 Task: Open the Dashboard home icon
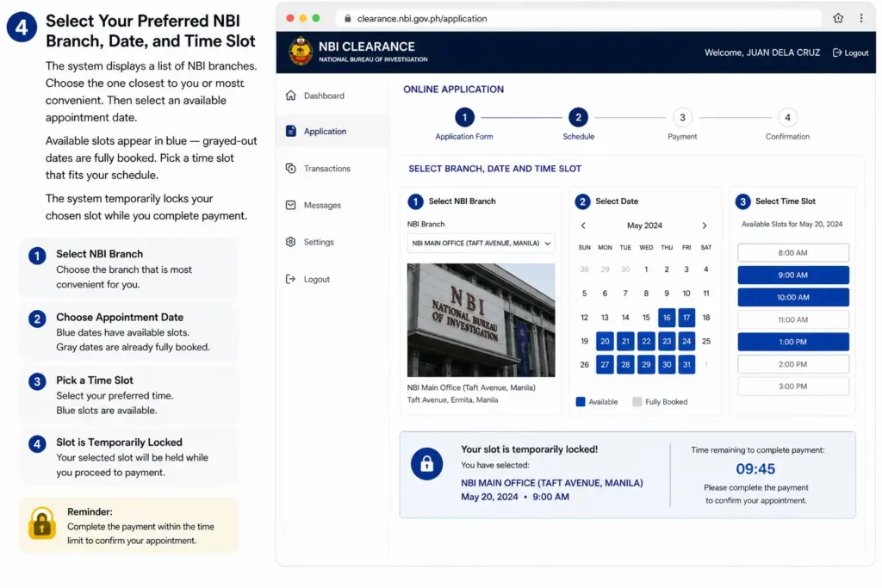click(x=290, y=96)
